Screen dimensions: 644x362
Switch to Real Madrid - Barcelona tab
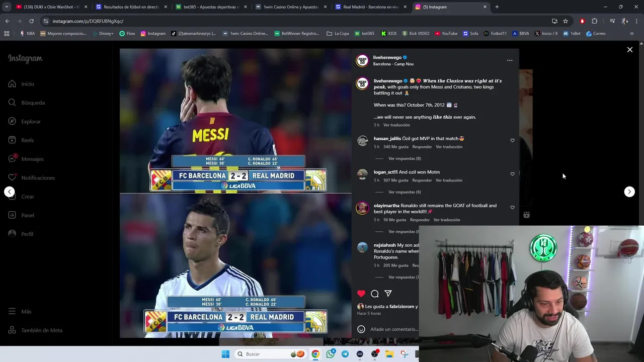coord(371,7)
